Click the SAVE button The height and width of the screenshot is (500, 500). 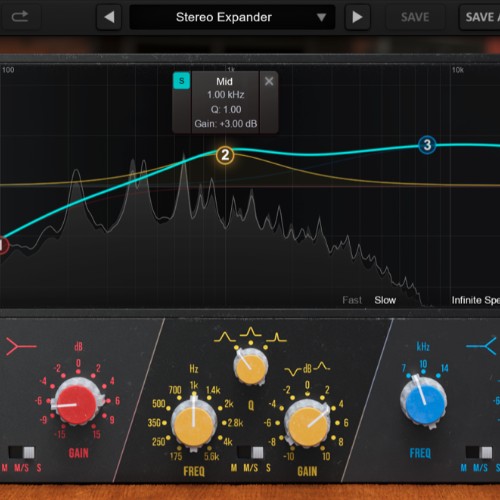tap(415, 17)
